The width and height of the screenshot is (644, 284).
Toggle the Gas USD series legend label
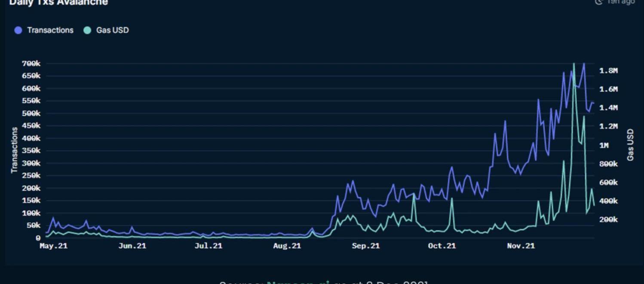(112, 31)
